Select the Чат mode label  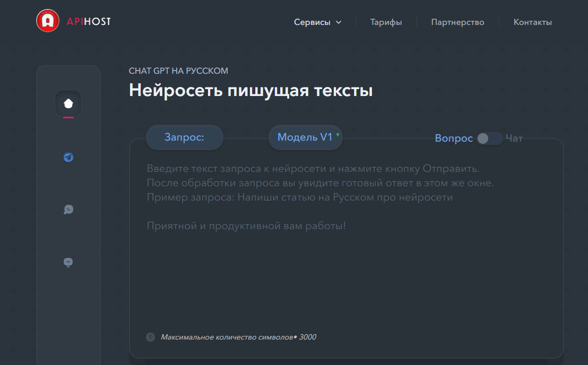514,138
